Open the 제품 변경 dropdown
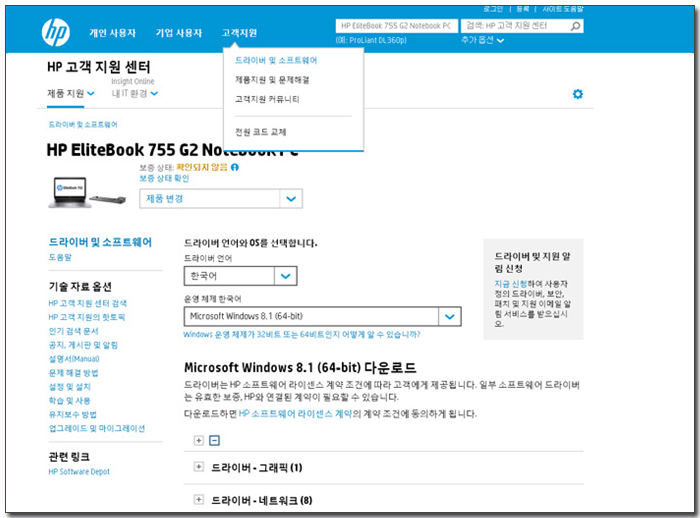The height and width of the screenshot is (518, 700). pos(221,199)
